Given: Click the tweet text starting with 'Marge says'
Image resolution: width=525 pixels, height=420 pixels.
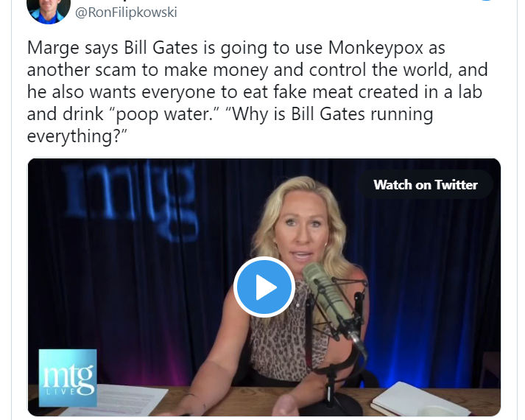Looking at the screenshot, I should 257,91.
